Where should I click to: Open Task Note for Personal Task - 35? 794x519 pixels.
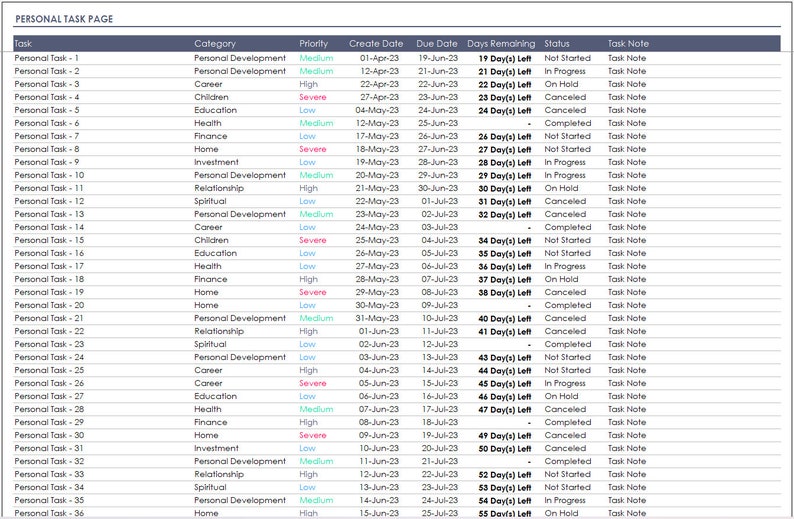pos(627,500)
